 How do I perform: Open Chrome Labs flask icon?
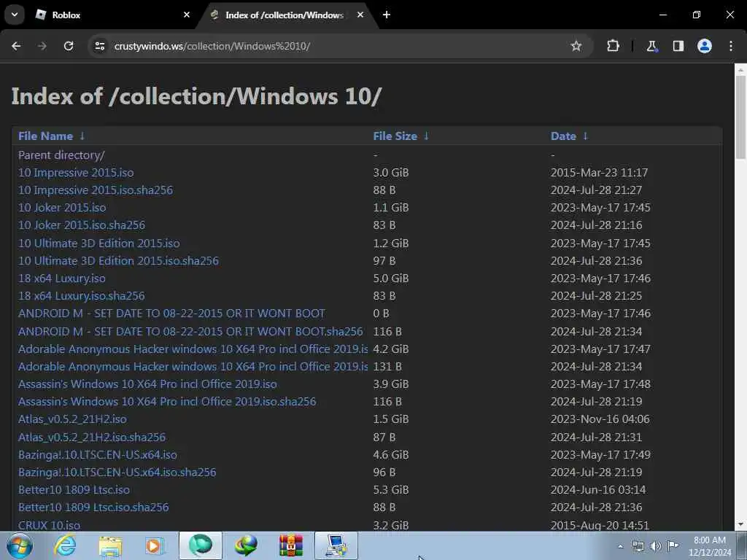(x=651, y=46)
